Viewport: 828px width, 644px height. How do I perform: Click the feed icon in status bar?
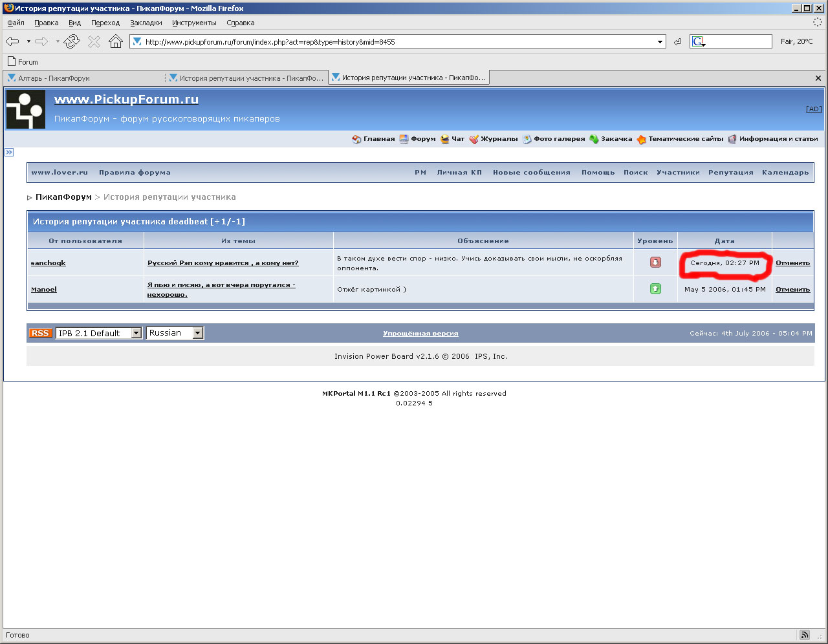click(804, 635)
